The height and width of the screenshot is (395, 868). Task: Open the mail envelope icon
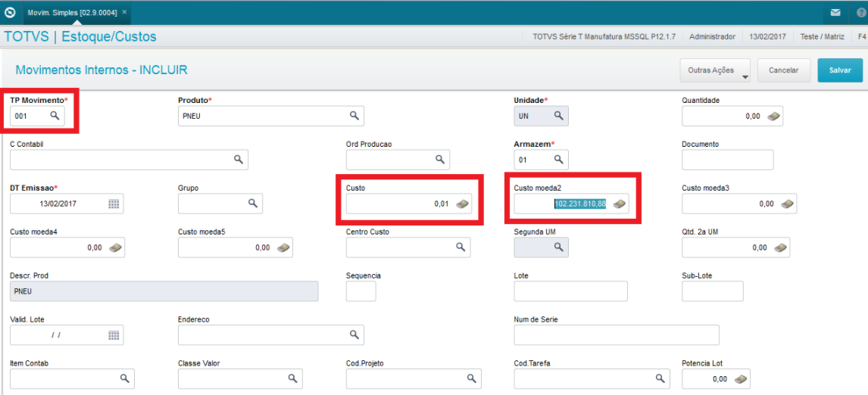(x=835, y=12)
